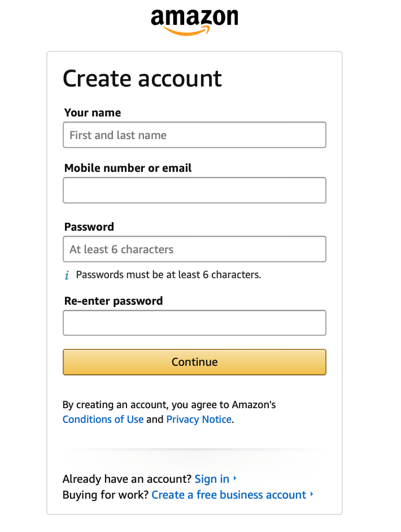The image size is (401, 532).
Task: Click the Passwords must be at least 6 characters hint
Action: (x=168, y=275)
